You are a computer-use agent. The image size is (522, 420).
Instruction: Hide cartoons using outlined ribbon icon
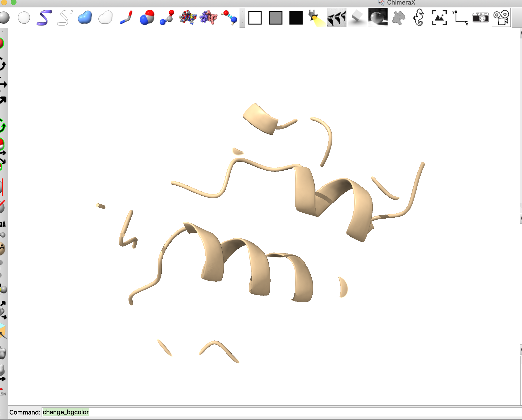click(x=65, y=17)
